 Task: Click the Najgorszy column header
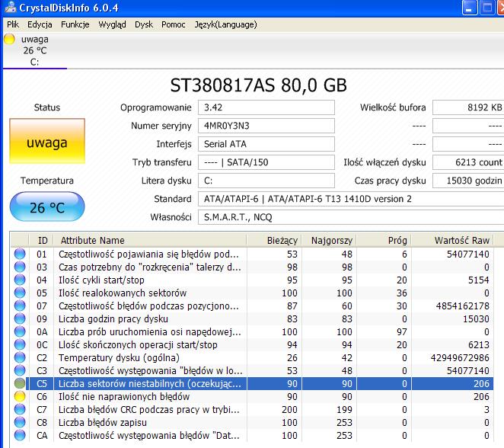point(329,240)
